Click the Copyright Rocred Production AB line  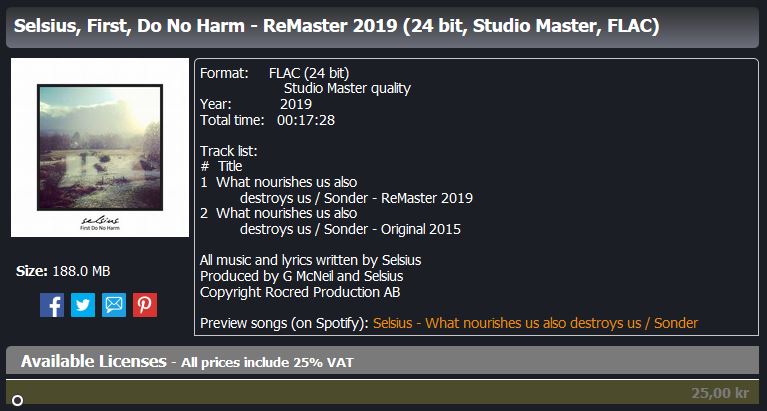pyautogui.click(x=300, y=292)
